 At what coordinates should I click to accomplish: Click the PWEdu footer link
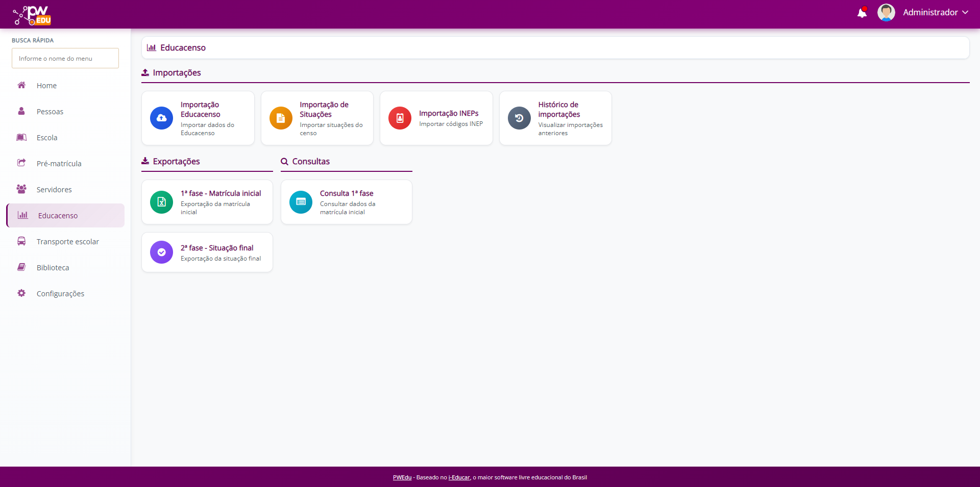pos(402,478)
